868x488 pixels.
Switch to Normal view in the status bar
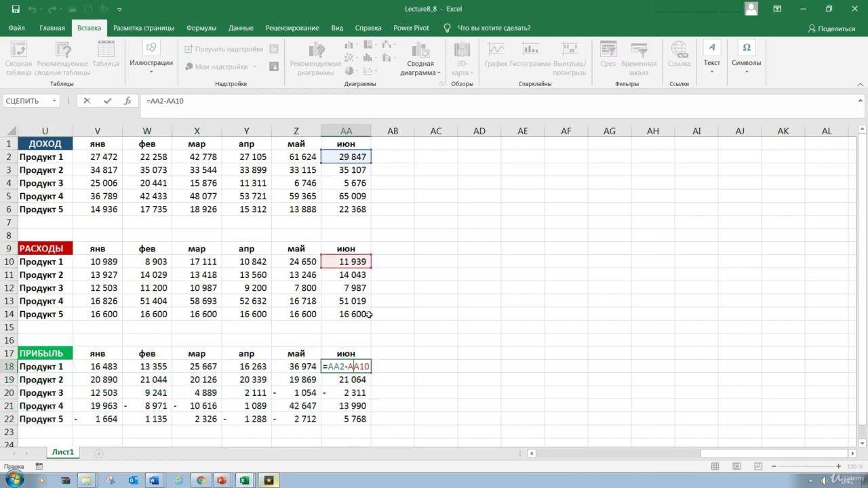click(x=715, y=466)
